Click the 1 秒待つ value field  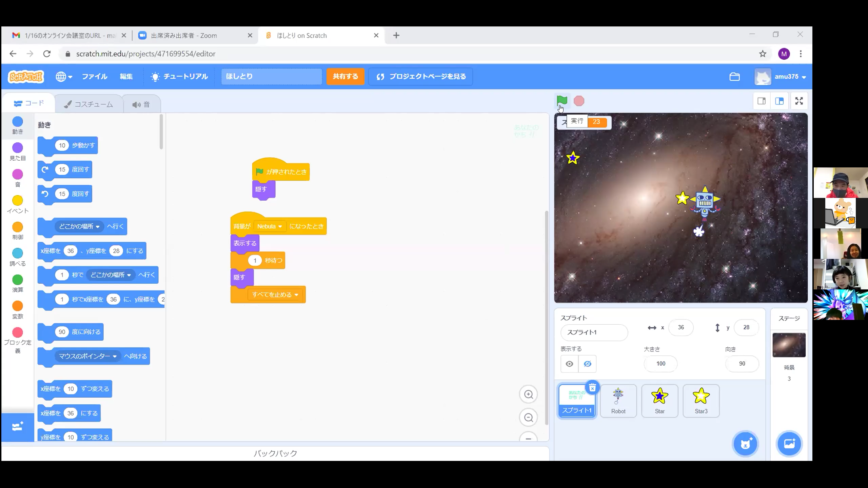255,260
